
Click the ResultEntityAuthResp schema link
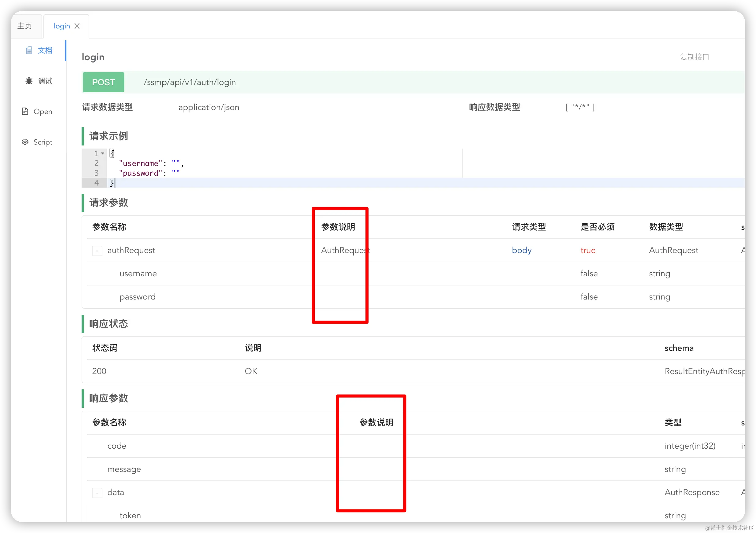tap(704, 371)
